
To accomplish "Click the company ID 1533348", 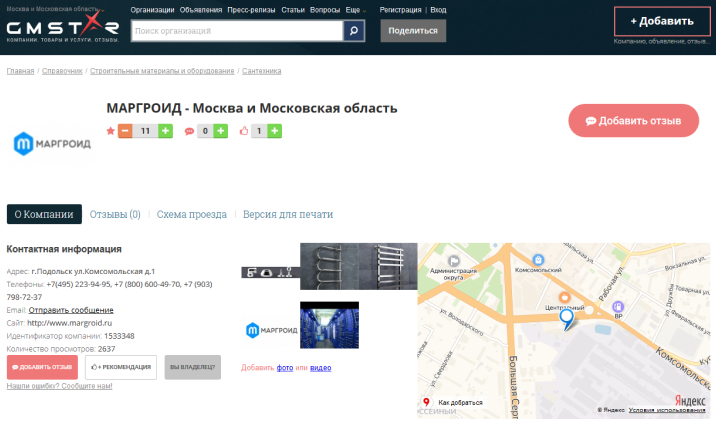I will click(119, 336).
